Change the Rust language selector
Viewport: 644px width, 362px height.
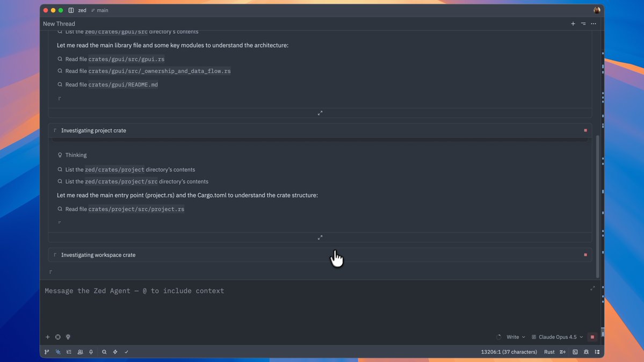click(549, 352)
